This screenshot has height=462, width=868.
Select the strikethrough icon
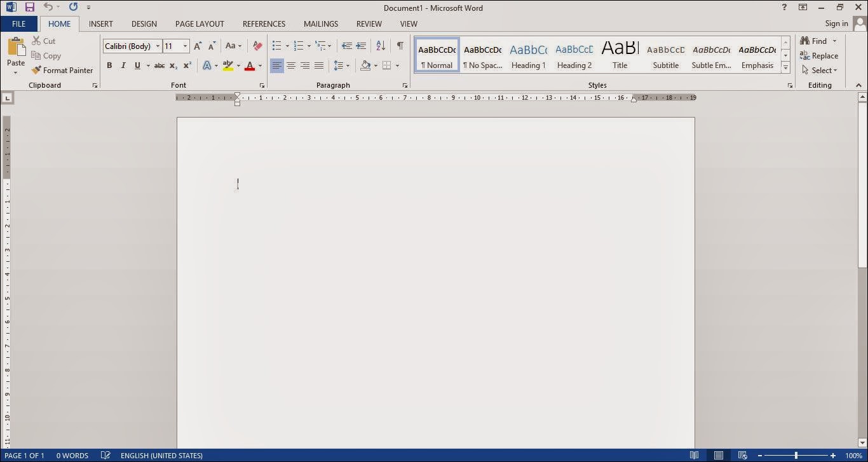pos(159,65)
